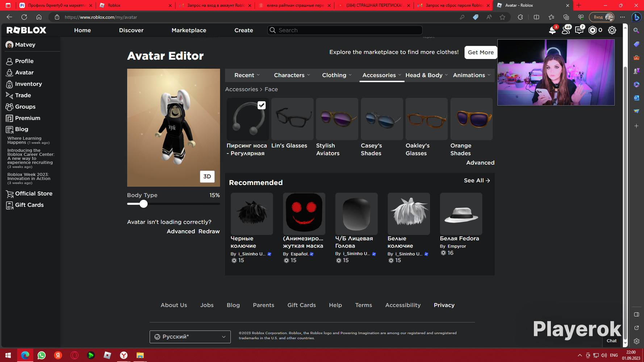644x362 pixels.
Task: Open Groups in the sidebar
Action: tap(21, 107)
